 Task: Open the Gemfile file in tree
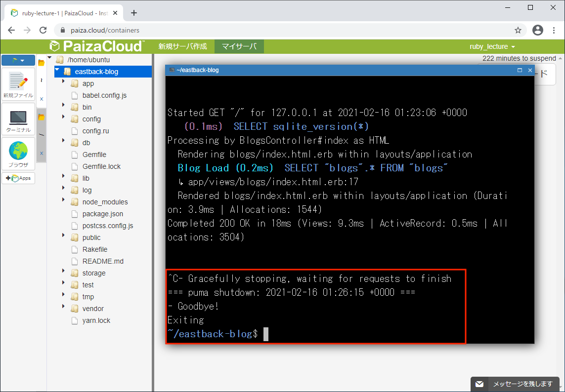pyautogui.click(x=94, y=155)
